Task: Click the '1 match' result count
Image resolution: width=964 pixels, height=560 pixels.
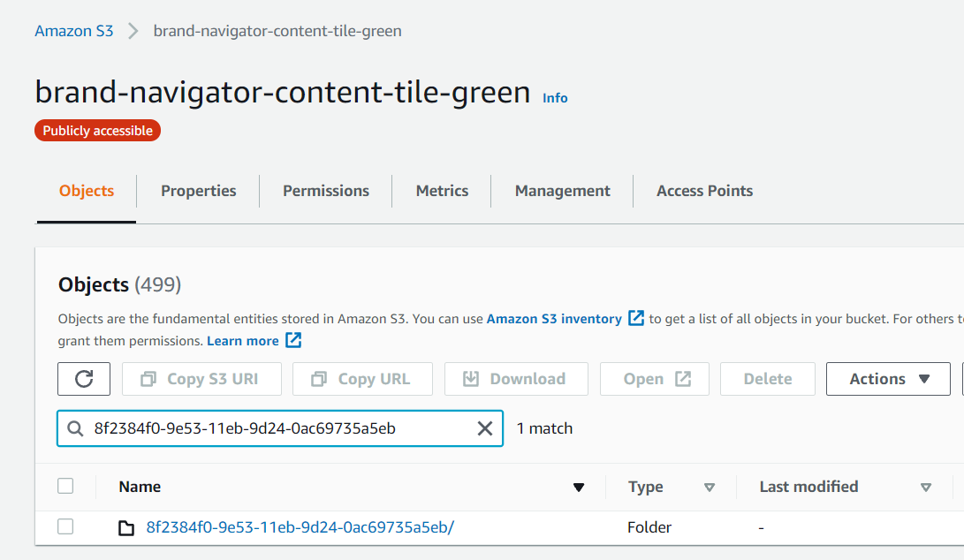Action: pos(544,428)
